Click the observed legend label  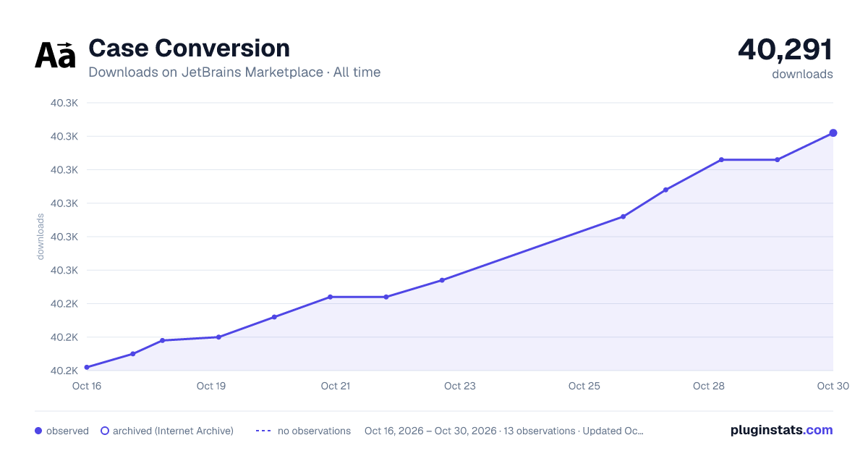[67, 431]
